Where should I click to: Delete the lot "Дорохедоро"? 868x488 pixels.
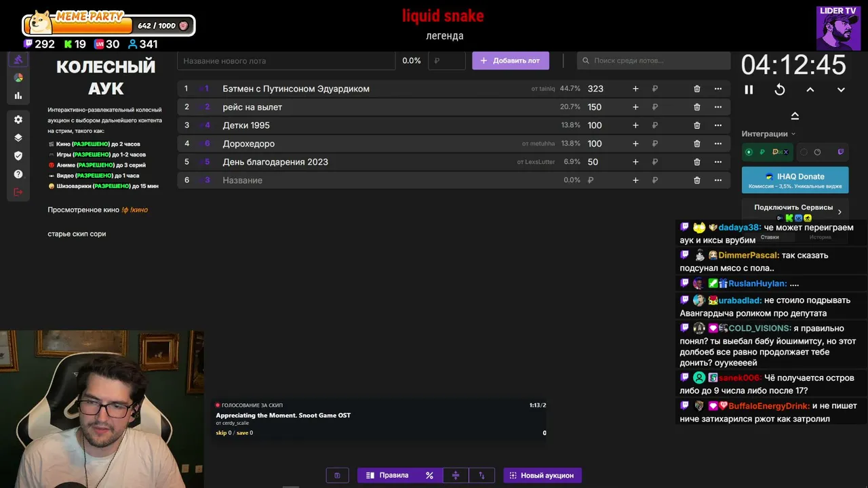[x=696, y=144]
